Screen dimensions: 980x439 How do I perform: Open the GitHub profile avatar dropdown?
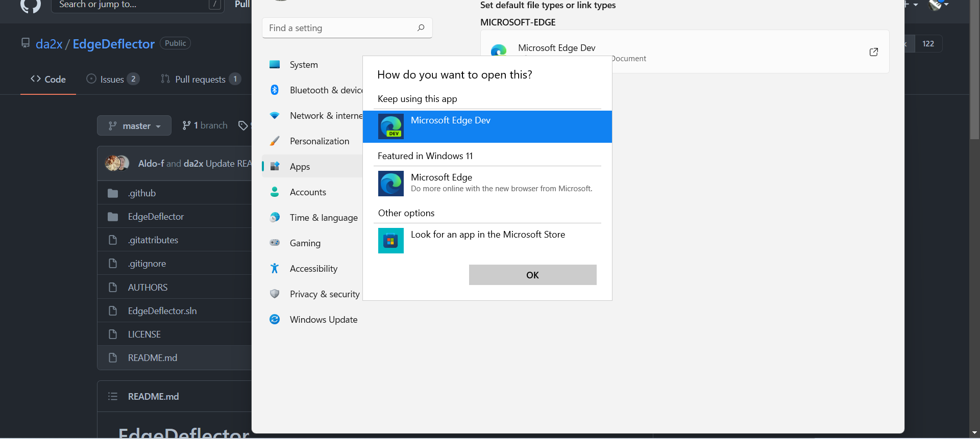938,5
